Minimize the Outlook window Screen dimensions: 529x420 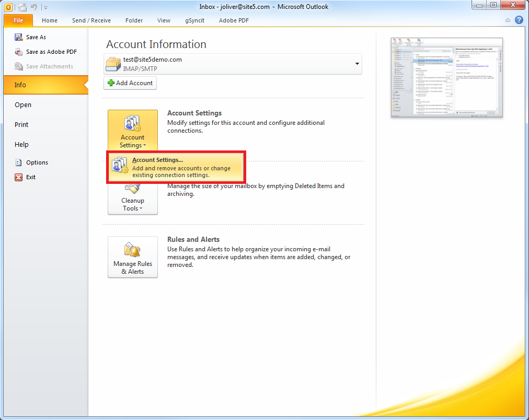[479, 5]
